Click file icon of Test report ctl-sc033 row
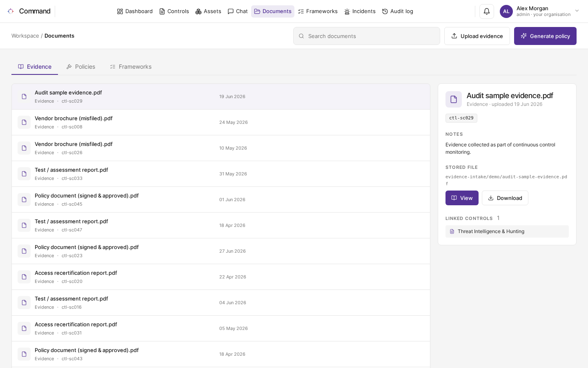The width and height of the screenshot is (588, 368). [x=24, y=174]
